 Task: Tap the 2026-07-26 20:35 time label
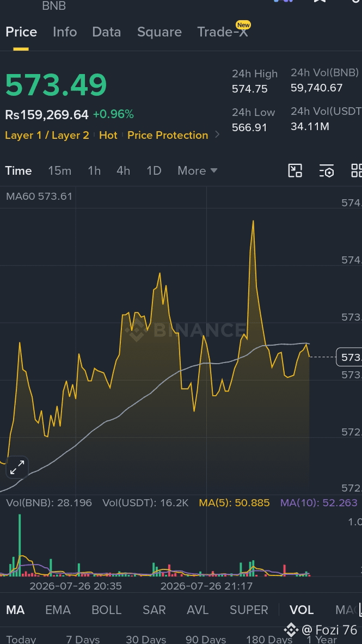(x=76, y=586)
